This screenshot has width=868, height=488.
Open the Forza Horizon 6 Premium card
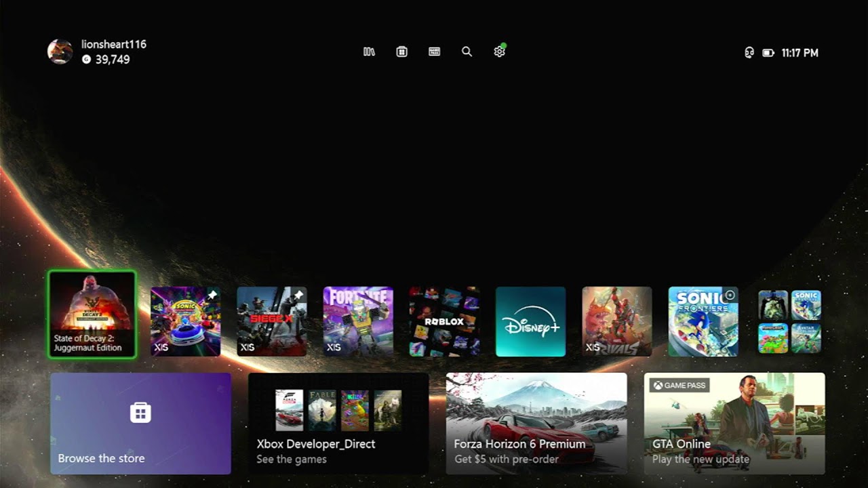tap(536, 424)
